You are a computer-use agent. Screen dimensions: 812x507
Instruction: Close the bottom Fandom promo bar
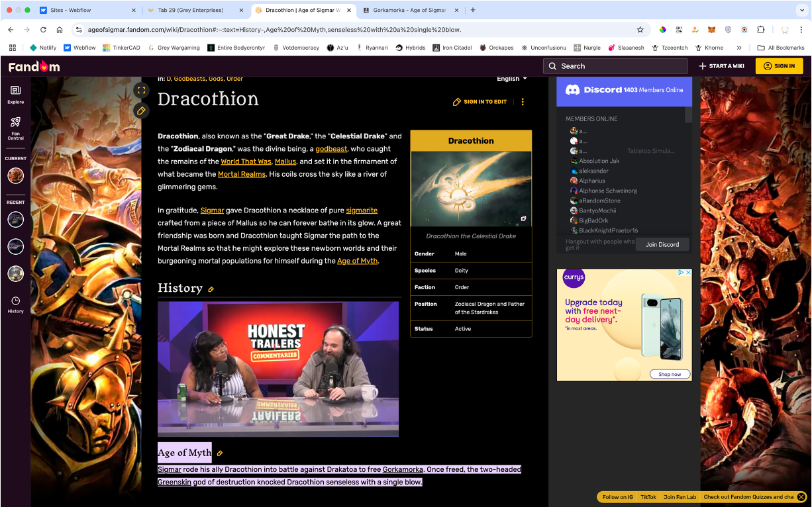(x=801, y=497)
